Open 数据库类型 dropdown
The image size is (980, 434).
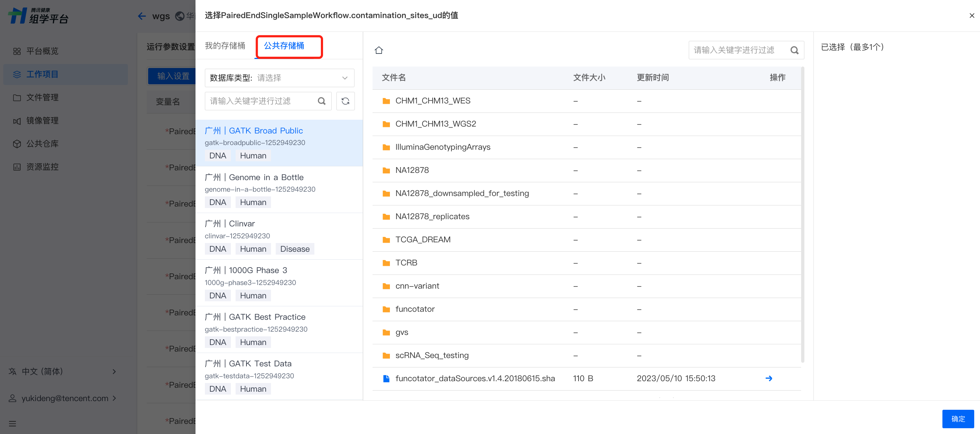pos(279,78)
